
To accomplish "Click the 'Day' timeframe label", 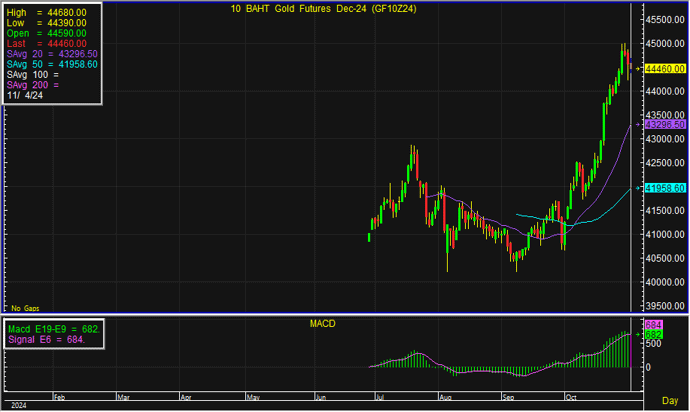I will pyautogui.click(x=669, y=400).
